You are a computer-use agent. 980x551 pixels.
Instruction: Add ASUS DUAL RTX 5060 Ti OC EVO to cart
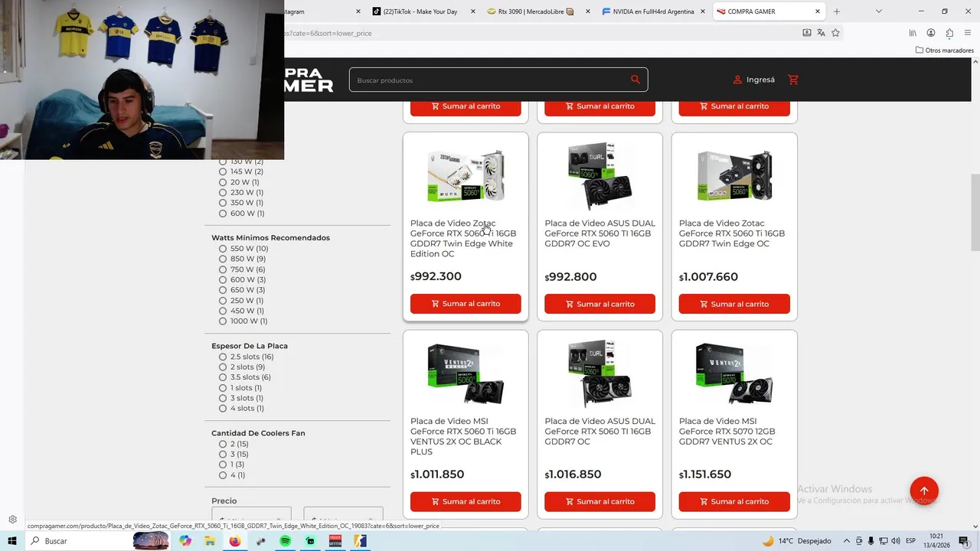pyautogui.click(x=599, y=304)
